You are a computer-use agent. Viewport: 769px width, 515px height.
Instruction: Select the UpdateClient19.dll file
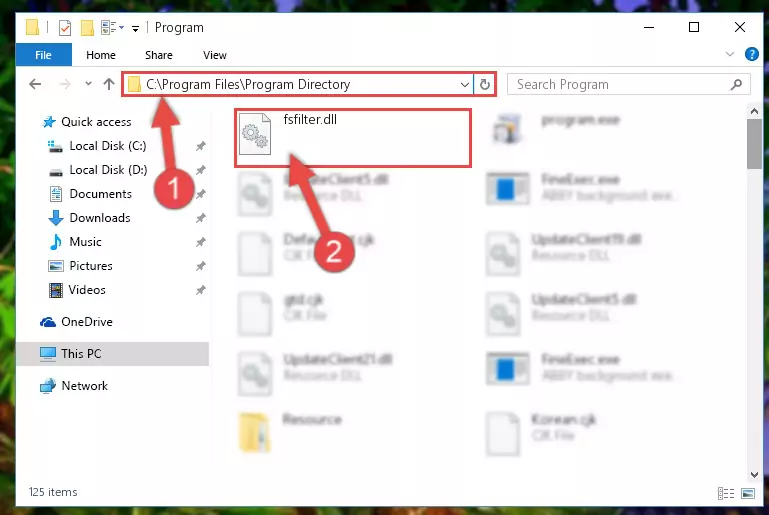tap(563, 253)
